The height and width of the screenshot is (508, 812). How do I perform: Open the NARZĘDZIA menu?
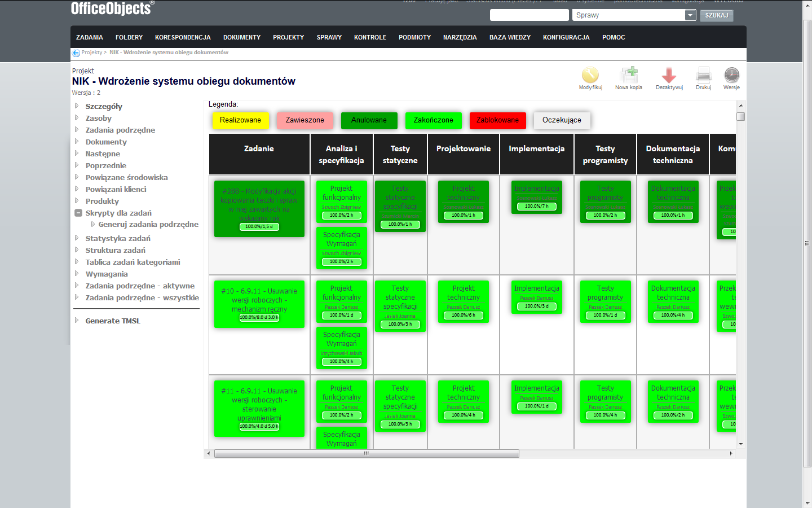click(x=460, y=37)
